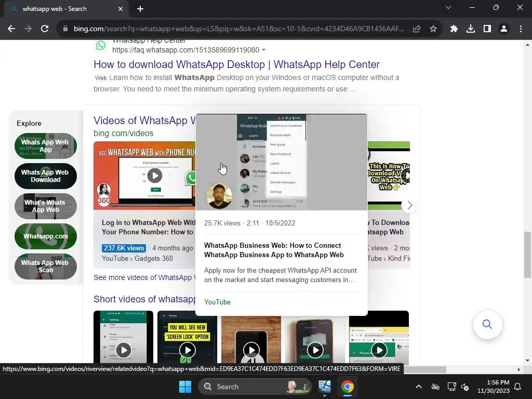Play the short video showing Settings screen

pos(124,350)
